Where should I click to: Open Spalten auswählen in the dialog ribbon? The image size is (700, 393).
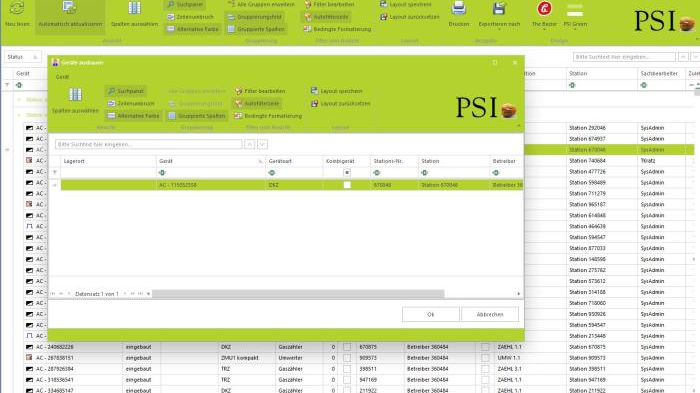[x=75, y=101]
